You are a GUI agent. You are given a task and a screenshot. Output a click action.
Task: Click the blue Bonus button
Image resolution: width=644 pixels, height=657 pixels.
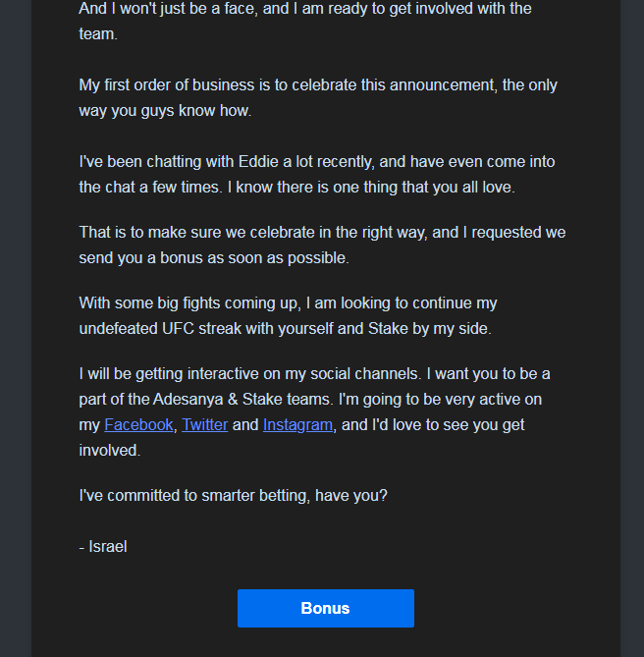click(x=326, y=608)
